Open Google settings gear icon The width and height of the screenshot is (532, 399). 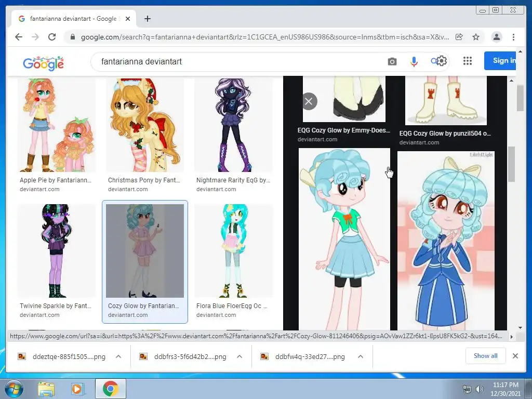click(442, 61)
